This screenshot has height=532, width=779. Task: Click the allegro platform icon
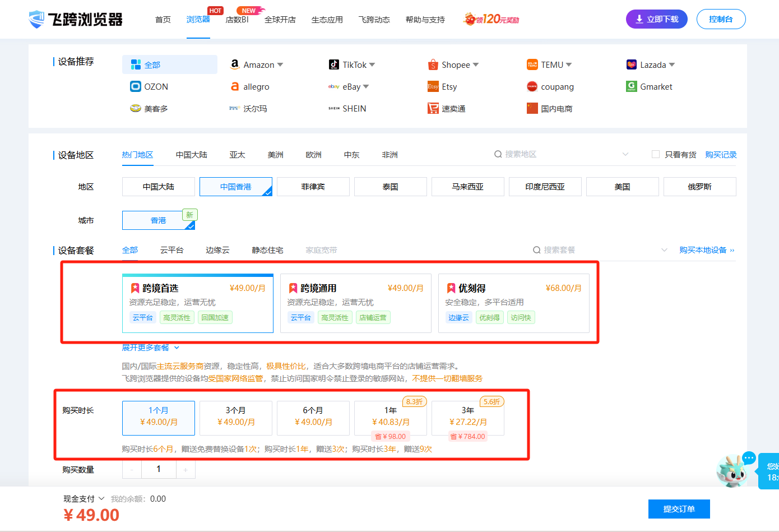pos(235,86)
